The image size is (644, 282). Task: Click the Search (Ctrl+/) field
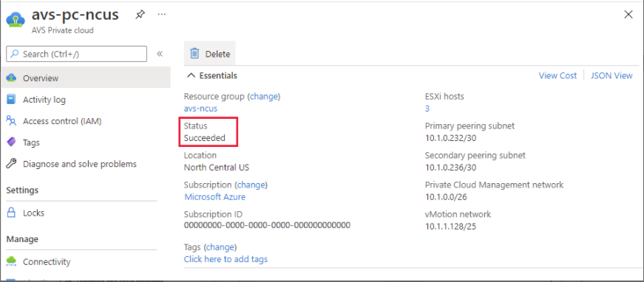point(77,54)
